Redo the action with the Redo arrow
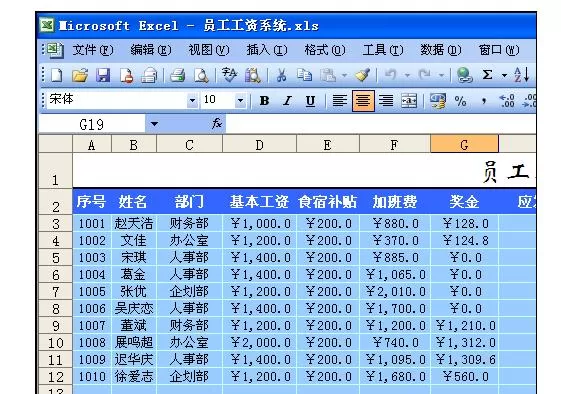The image size is (561, 394). point(425,76)
